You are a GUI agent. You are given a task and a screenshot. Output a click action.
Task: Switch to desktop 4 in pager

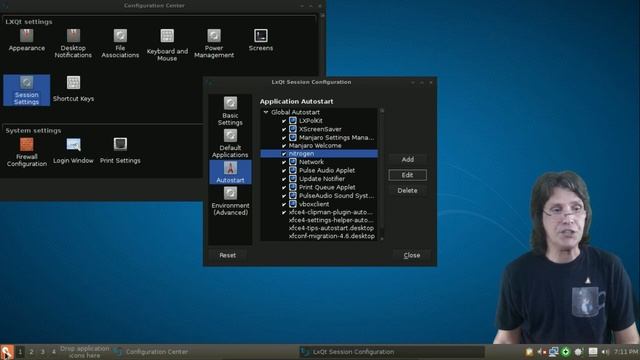(53, 352)
